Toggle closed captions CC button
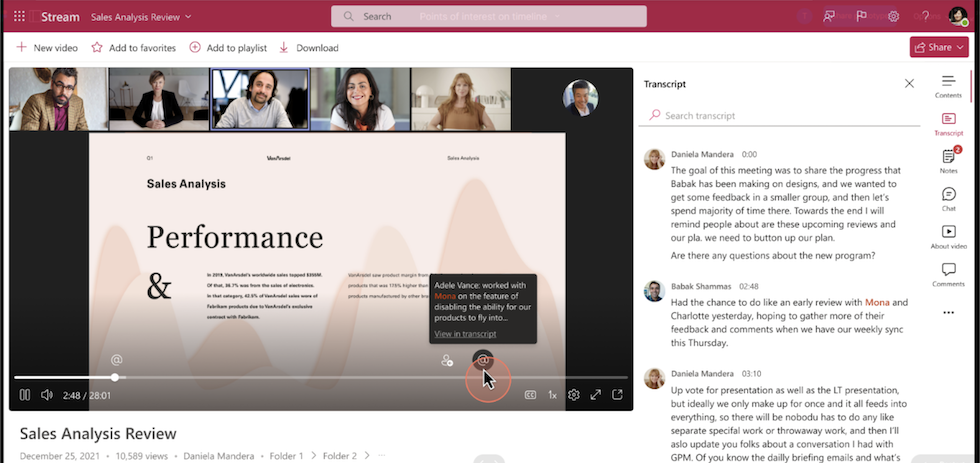This screenshot has width=980, height=463. coord(530,395)
